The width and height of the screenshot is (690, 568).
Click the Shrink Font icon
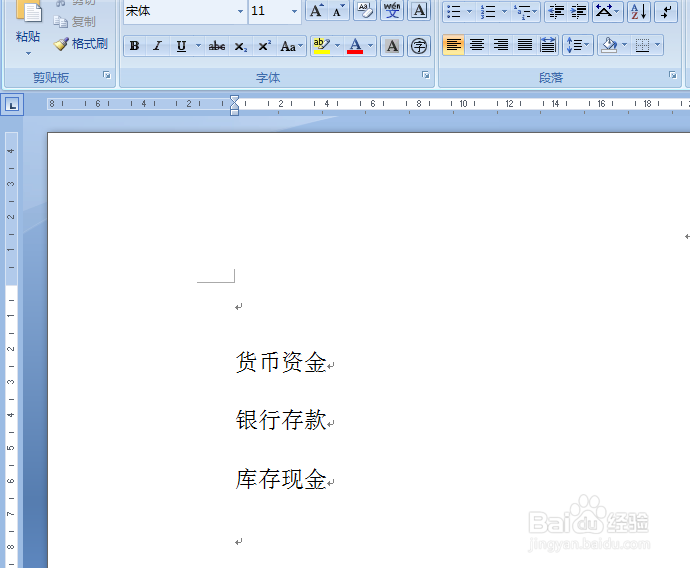coord(338,11)
